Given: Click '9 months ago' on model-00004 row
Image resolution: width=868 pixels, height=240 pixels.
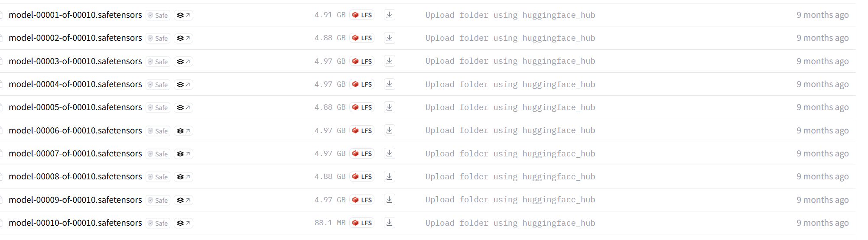Looking at the screenshot, I should (x=822, y=84).
